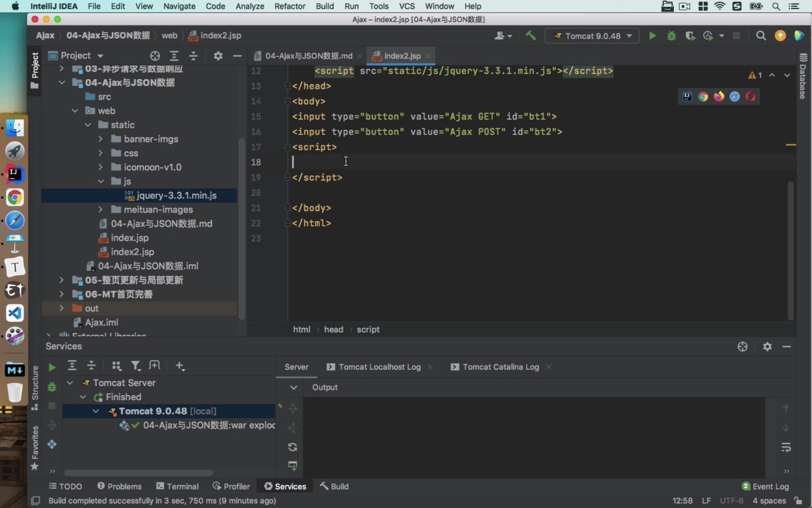The image size is (812, 508).
Task: Collapse the js folder in the project tree
Action: point(101,182)
